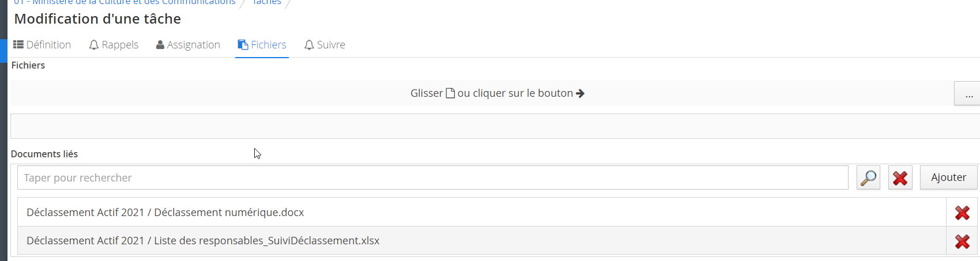Image resolution: width=980 pixels, height=261 pixels.
Task: Click the magnifying glass search icon
Action: pyautogui.click(x=868, y=178)
